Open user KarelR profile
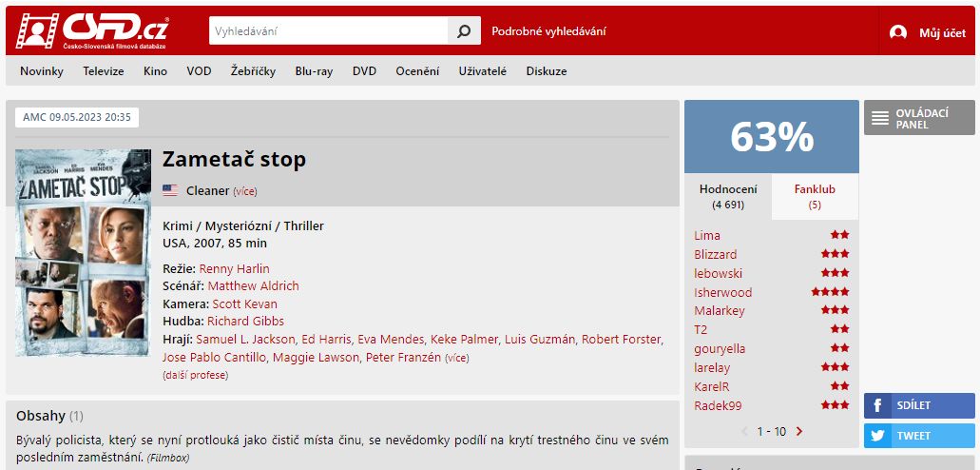Screen dimensions: 980x470 (711, 387)
